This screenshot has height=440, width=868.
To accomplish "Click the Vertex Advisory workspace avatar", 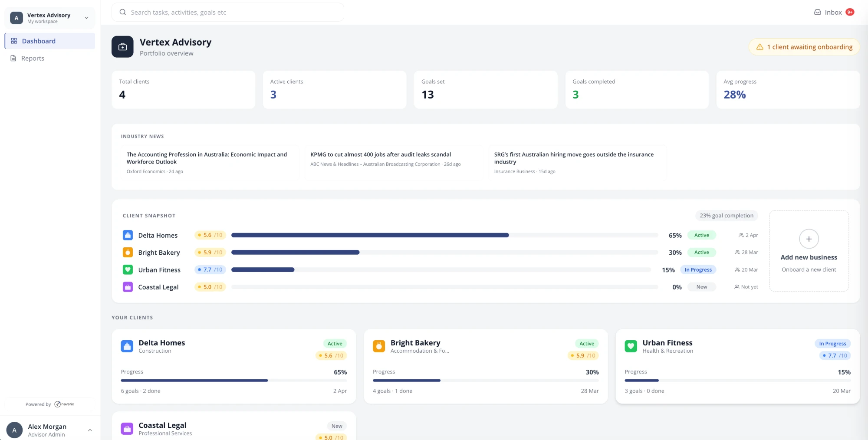I will (x=16, y=18).
